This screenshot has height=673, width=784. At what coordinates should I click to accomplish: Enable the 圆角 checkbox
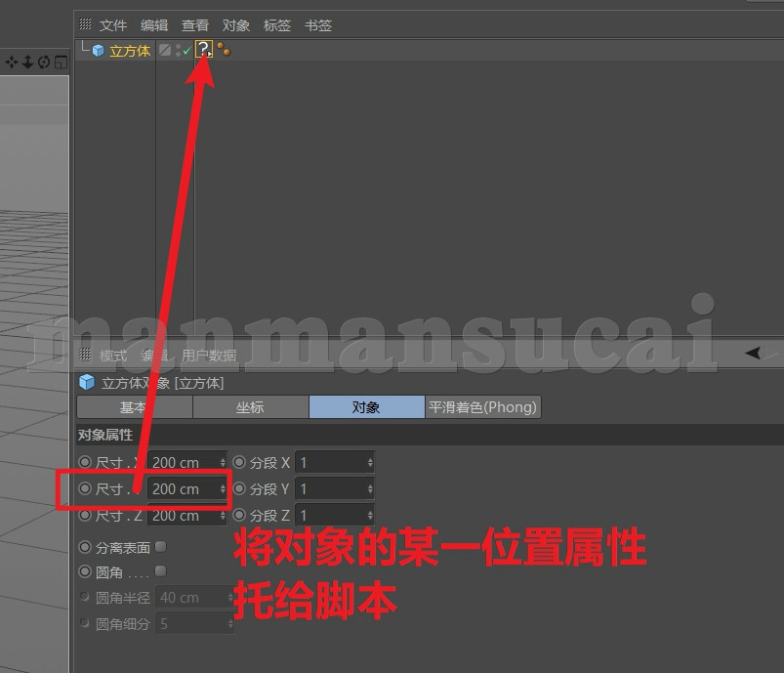click(x=161, y=570)
